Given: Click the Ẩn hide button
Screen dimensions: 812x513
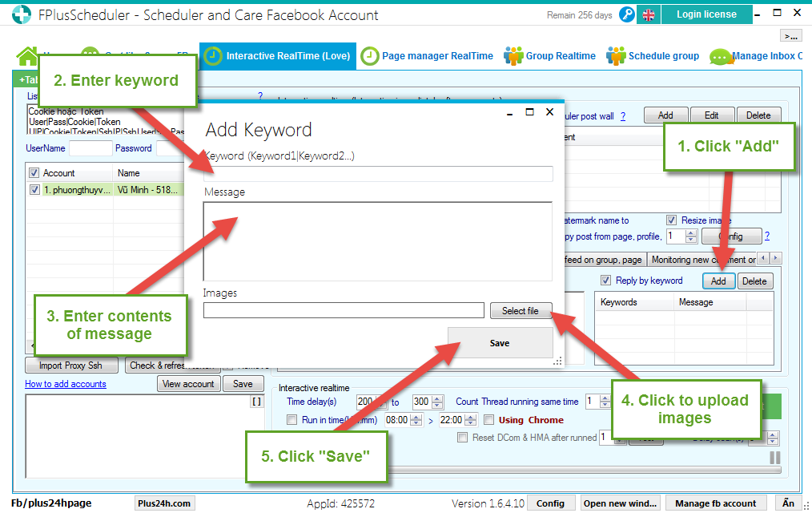Looking at the screenshot, I should click(788, 503).
